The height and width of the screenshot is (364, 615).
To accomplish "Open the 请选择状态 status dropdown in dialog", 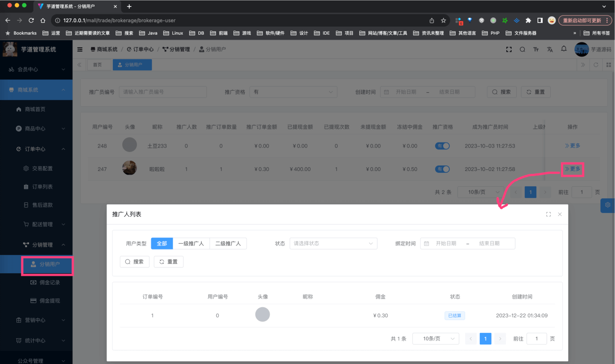I will (x=333, y=243).
